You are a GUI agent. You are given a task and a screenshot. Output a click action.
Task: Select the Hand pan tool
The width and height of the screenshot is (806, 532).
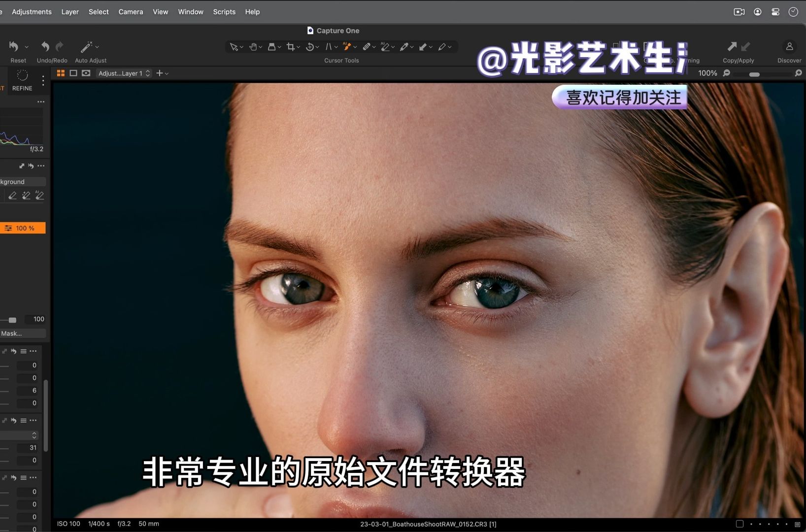(253, 47)
